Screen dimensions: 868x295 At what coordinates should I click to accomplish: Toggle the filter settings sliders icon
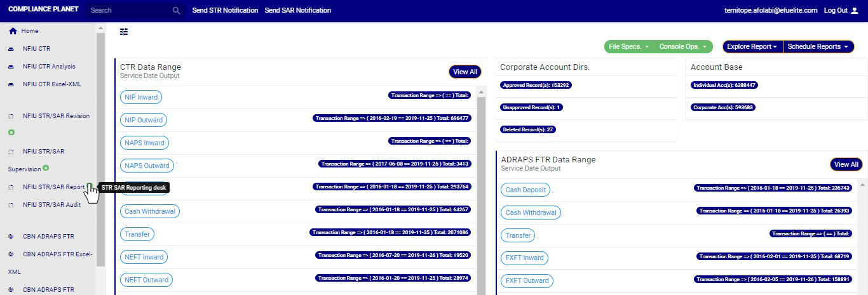(x=124, y=32)
